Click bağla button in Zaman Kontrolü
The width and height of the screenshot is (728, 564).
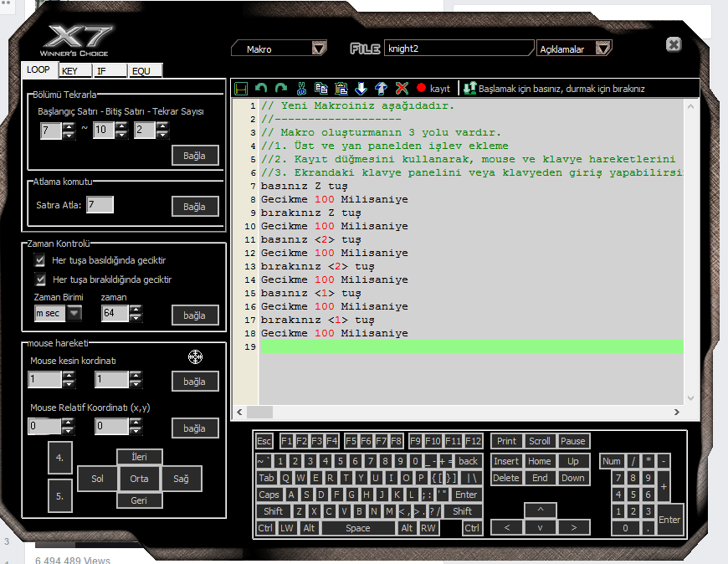pyautogui.click(x=194, y=315)
